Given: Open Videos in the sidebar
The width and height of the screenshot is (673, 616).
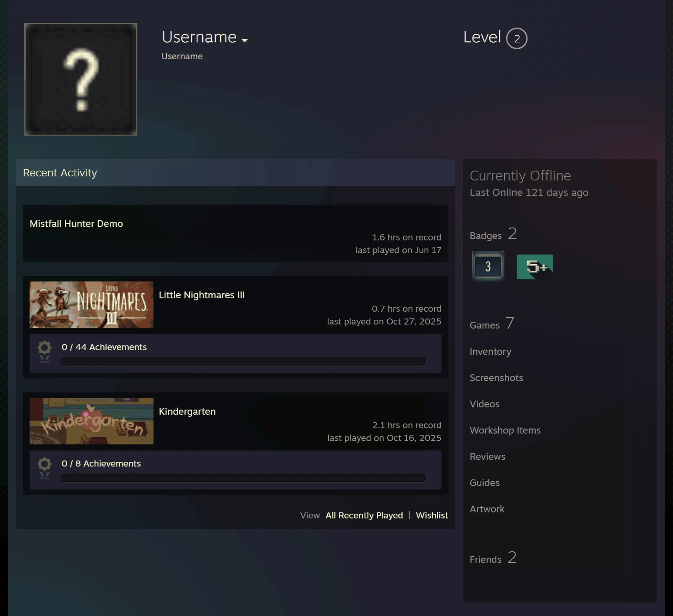Looking at the screenshot, I should (484, 404).
